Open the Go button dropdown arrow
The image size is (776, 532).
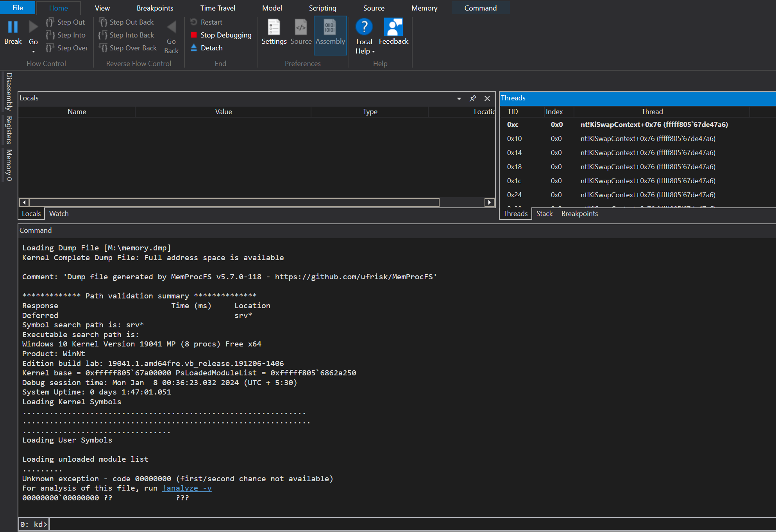coord(33,51)
